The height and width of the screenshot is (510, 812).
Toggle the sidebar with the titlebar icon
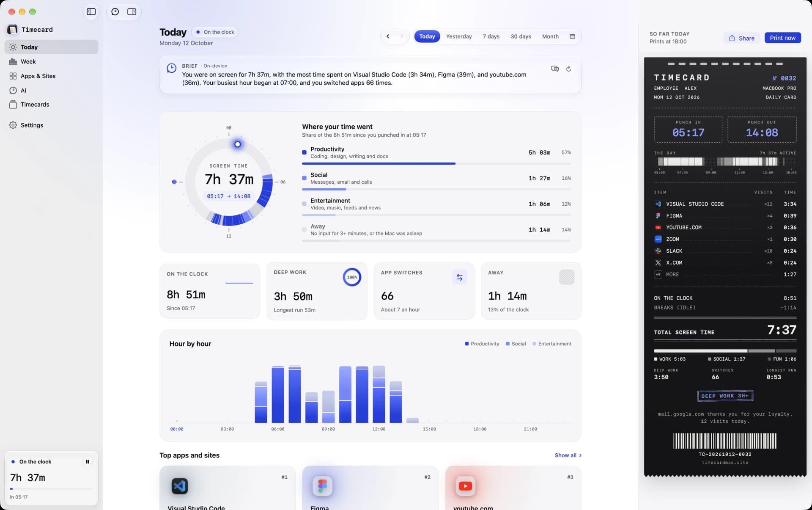click(x=91, y=12)
